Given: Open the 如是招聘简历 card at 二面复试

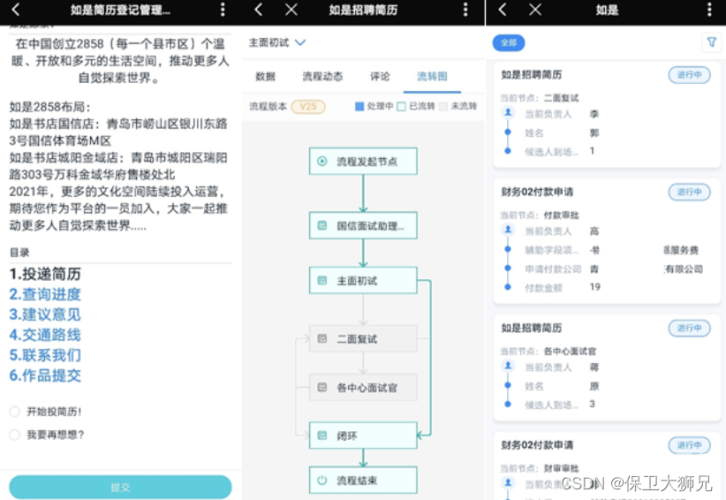Looking at the screenshot, I should tap(607, 115).
